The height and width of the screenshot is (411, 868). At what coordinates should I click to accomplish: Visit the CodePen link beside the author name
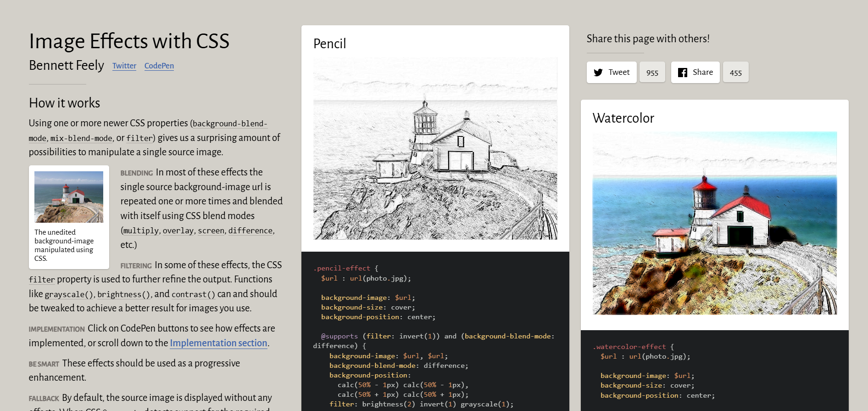159,66
